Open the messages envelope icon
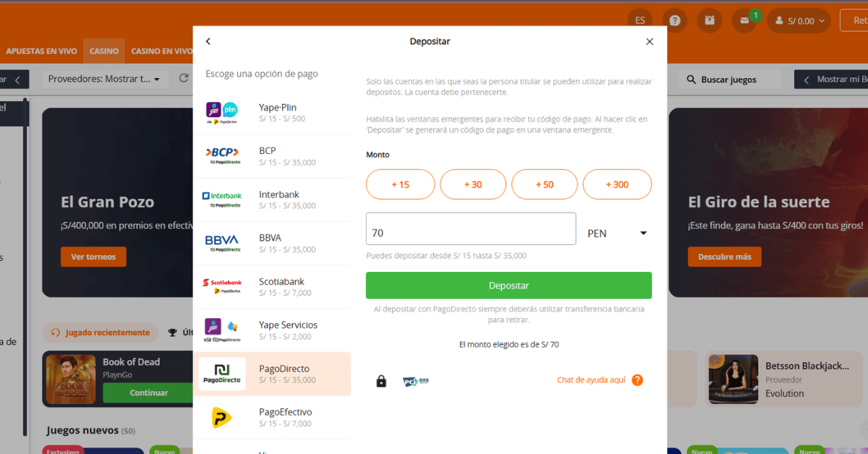The width and height of the screenshot is (868, 454). 744,21
